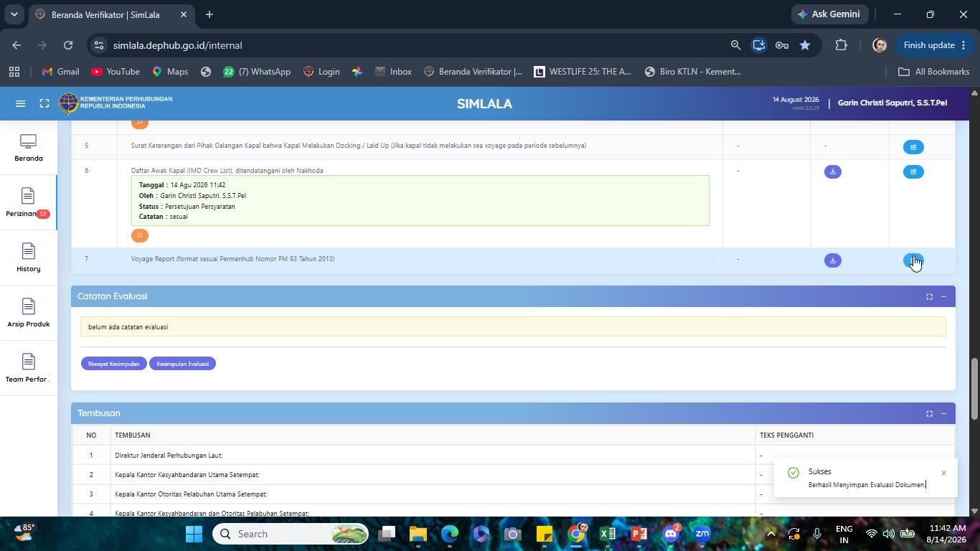980x551 pixels.
Task: Collapse the Catatan Evaluasi panel
Action: tap(943, 296)
